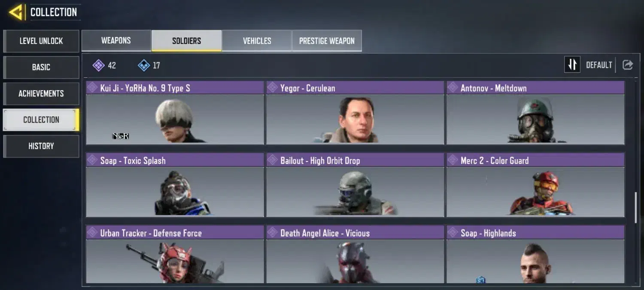
Task: Select the BASIC sidebar button
Action: point(41,67)
